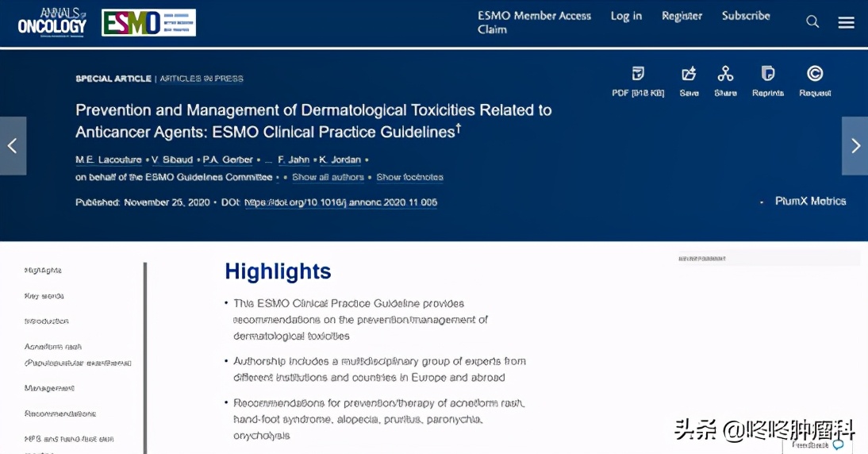868x454 pixels.
Task: Jump to Acneiform rash section in sidebar
Action: pos(78,355)
